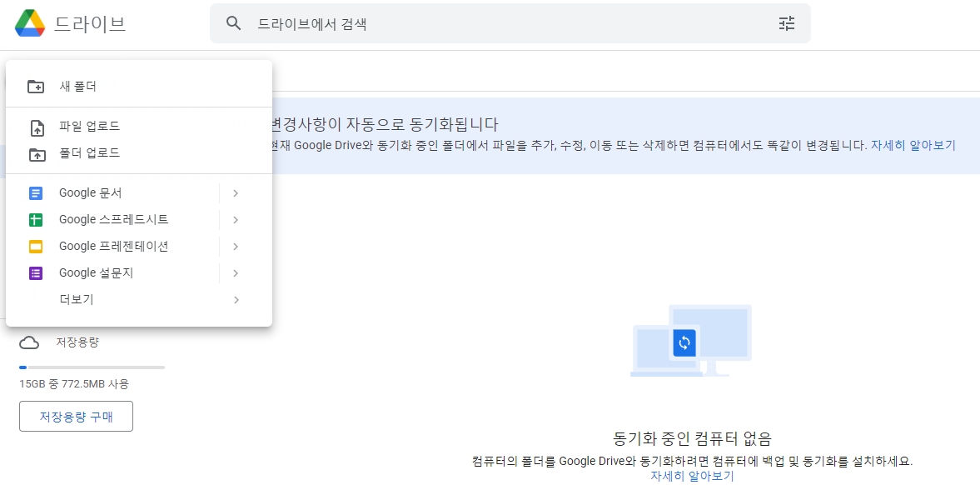Viewport: 980px width, 485px height.
Task: Select Google 설문지 menu item
Action: (112, 272)
